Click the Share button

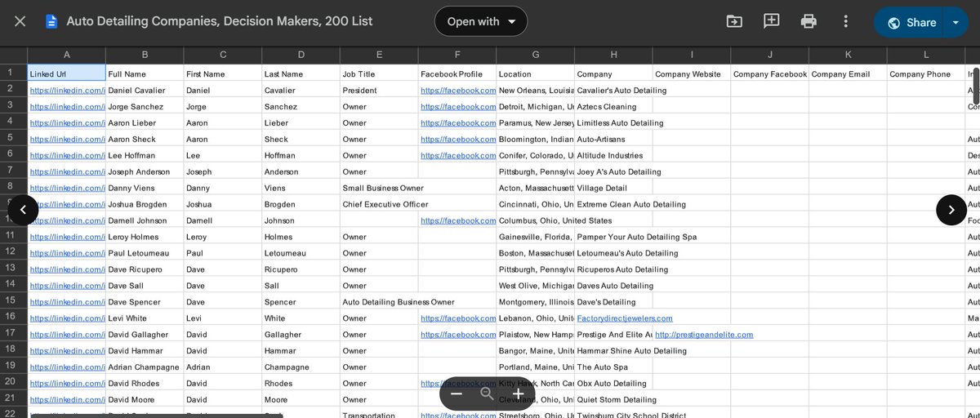pyautogui.click(x=910, y=22)
